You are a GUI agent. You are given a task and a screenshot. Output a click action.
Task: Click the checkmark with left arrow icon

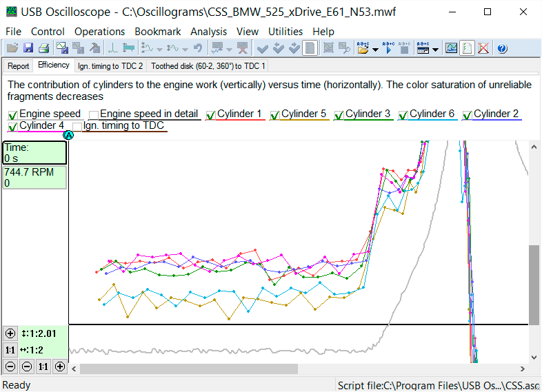279,48
